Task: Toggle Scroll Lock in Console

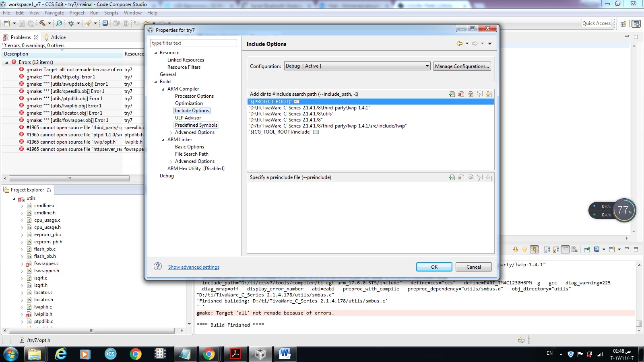Action: (x=556, y=249)
